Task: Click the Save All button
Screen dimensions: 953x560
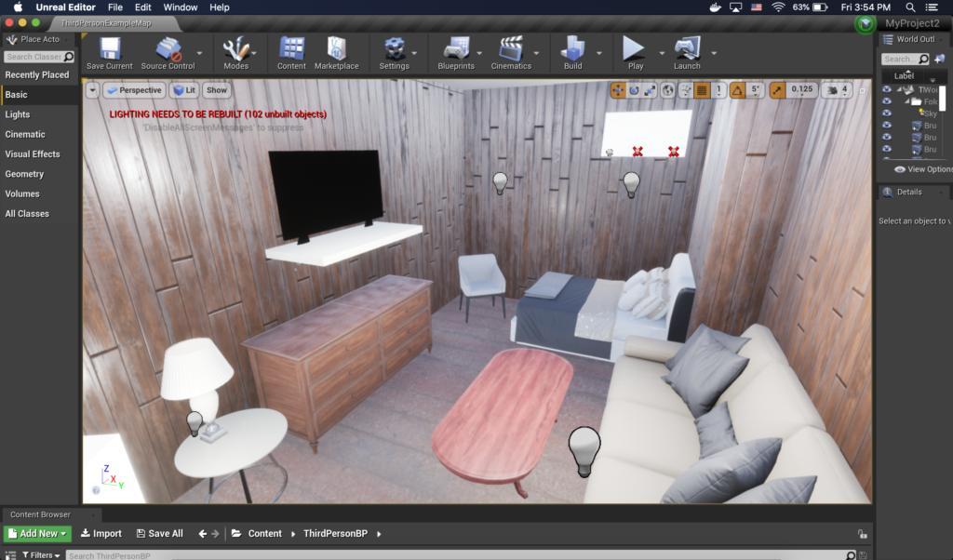Action: coord(160,534)
